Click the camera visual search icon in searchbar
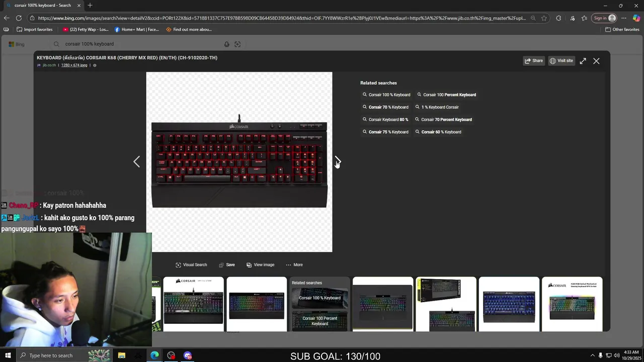Viewport: 644px width, 362px height. point(237,44)
